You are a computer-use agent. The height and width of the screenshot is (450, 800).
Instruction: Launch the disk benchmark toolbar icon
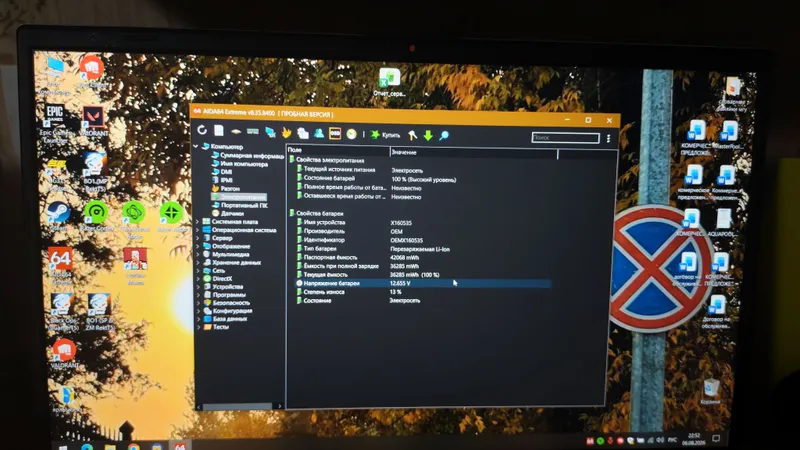[x=236, y=132]
